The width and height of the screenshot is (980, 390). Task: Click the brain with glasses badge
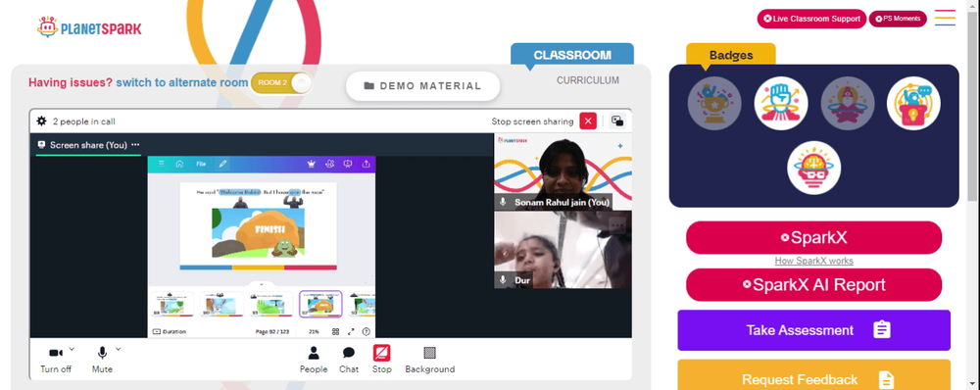pos(813,168)
